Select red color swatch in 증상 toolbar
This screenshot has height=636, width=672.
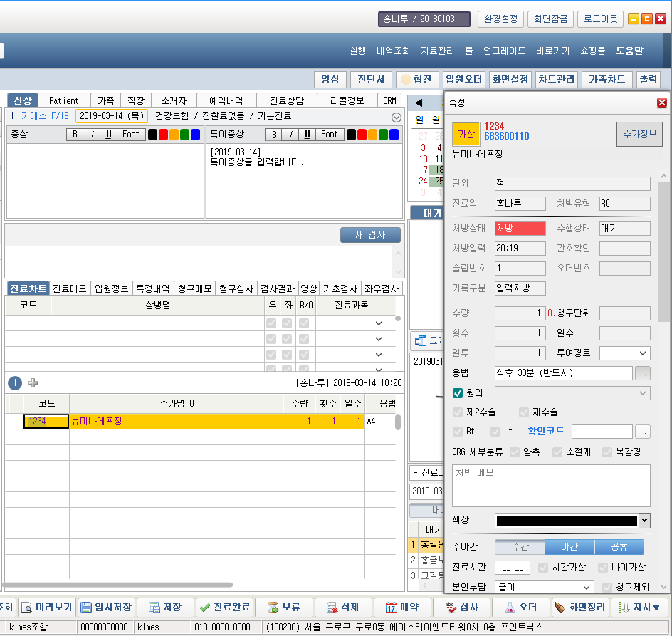(x=163, y=135)
